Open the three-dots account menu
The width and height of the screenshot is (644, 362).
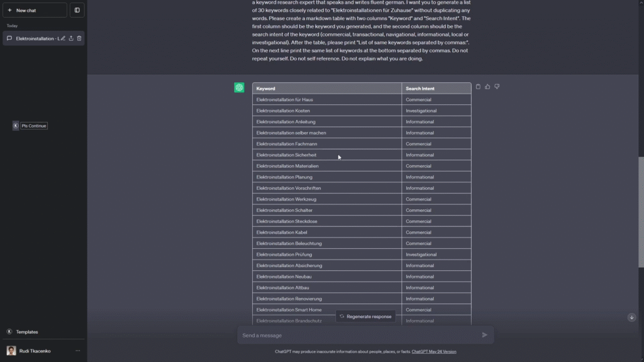click(77, 351)
